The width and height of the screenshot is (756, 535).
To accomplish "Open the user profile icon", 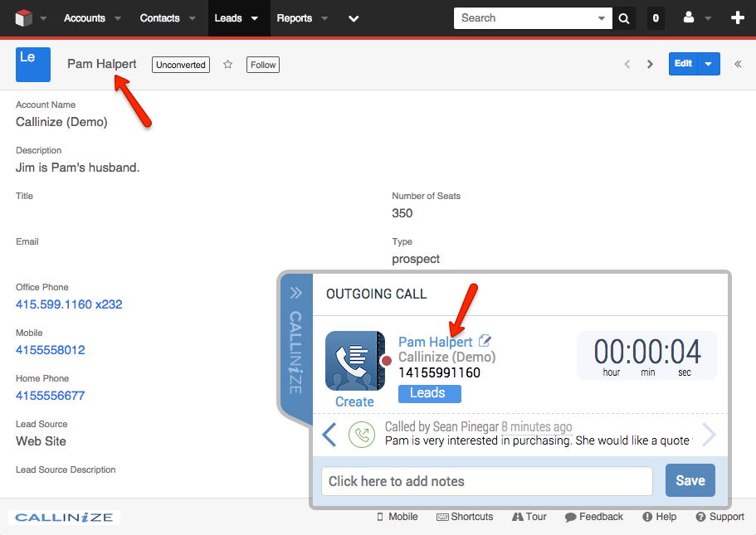I will coord(689,18).
